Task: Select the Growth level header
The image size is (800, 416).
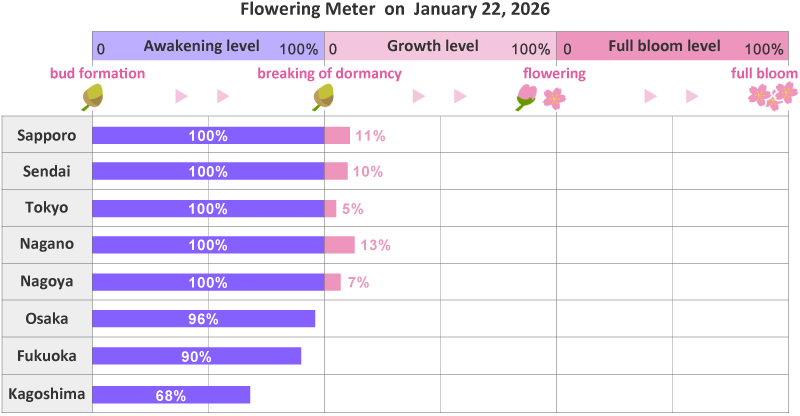Action: (x=440, y=46)
